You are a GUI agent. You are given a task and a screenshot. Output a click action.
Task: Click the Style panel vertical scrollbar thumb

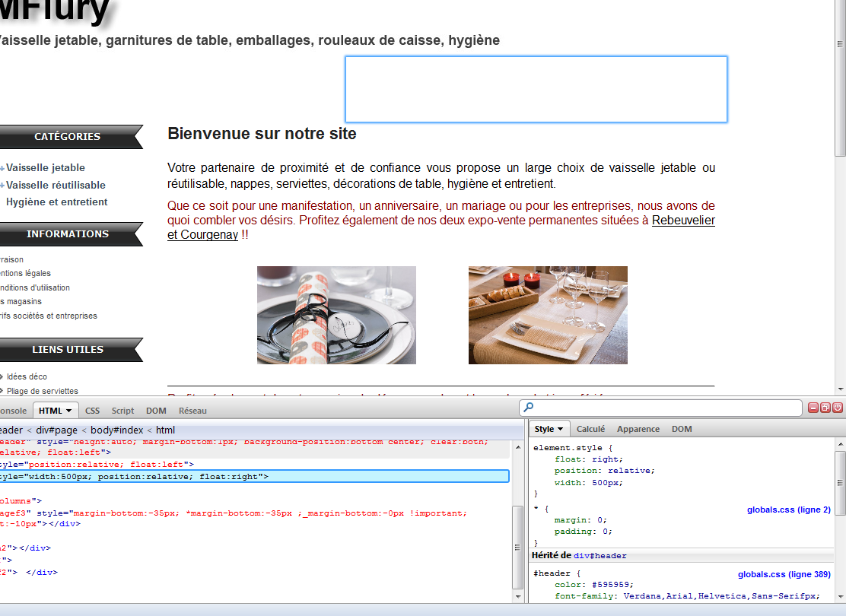click(x=840, y=483)
